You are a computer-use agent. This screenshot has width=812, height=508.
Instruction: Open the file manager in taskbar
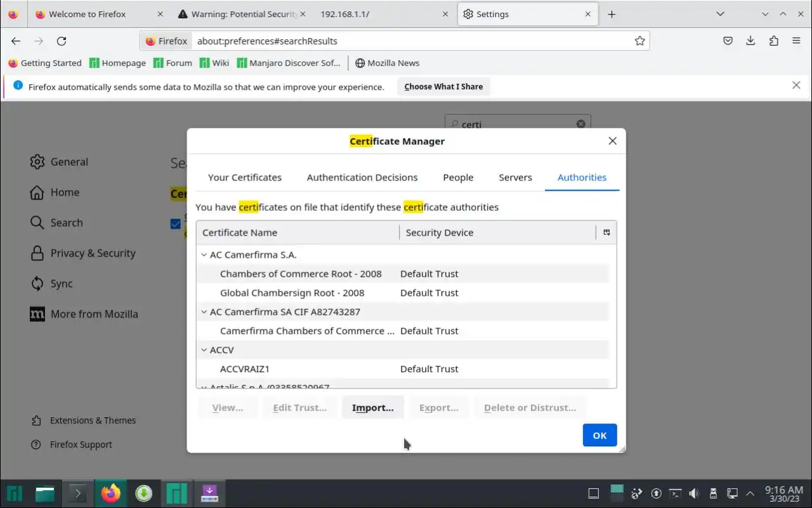point(45,493)
